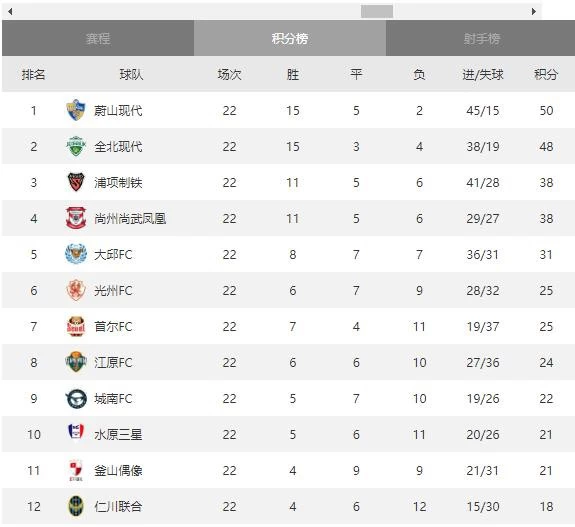Viewport: 575px width, 527px height.
Task: Click the right scroll arrow
Action: pos(534,11)
